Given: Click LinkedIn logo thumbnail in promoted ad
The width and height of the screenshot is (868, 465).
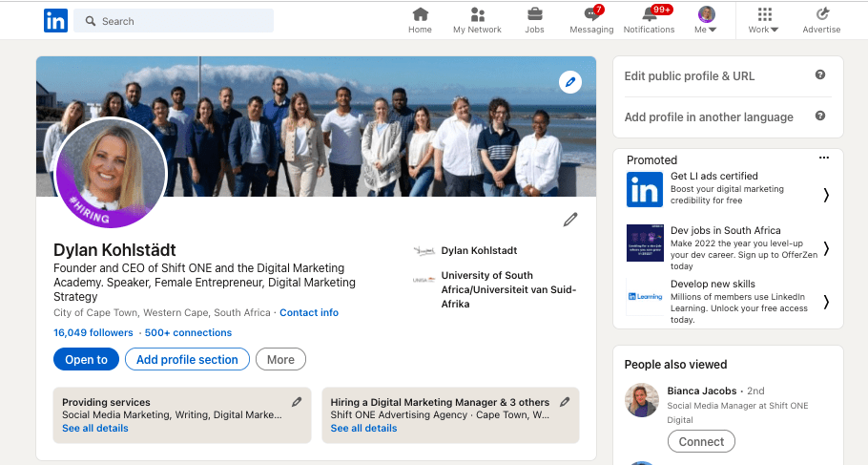Looking at the screenshot, I should [645, 190].
